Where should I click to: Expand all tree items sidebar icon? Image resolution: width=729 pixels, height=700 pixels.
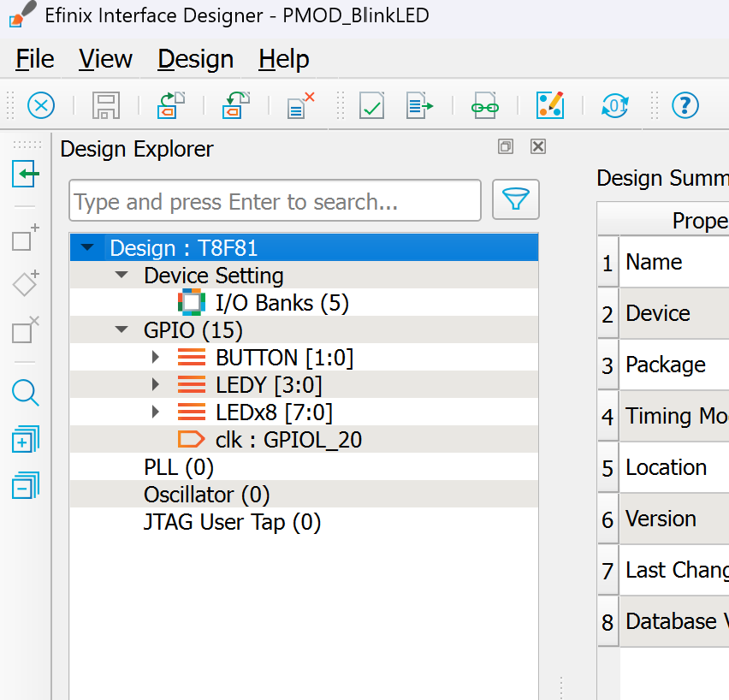(25, 440)
